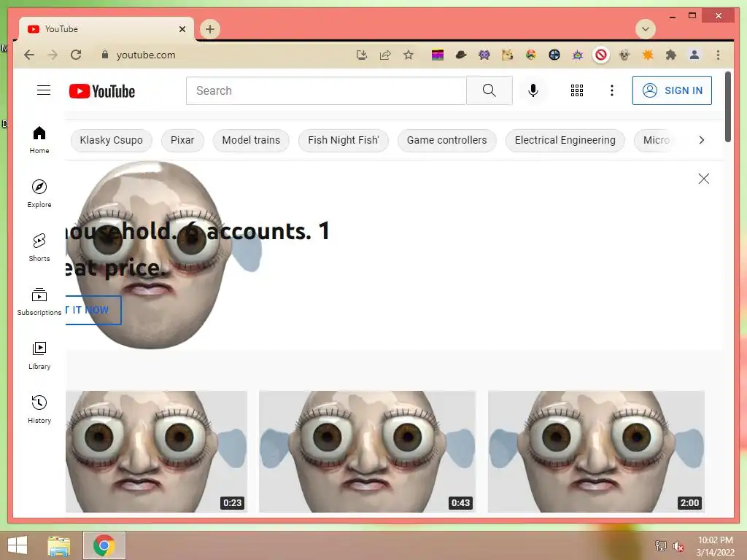Screen dimensions: 747x560
Task: Open the Windows Start menu
Action: pyautogui.click(x=18, y=545)
